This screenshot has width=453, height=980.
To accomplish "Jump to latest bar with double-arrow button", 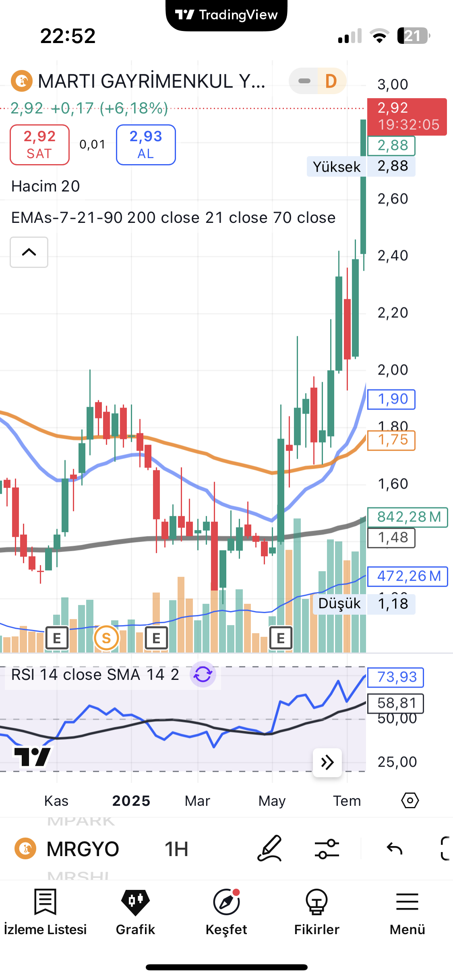I will click(x=327, y=762).
